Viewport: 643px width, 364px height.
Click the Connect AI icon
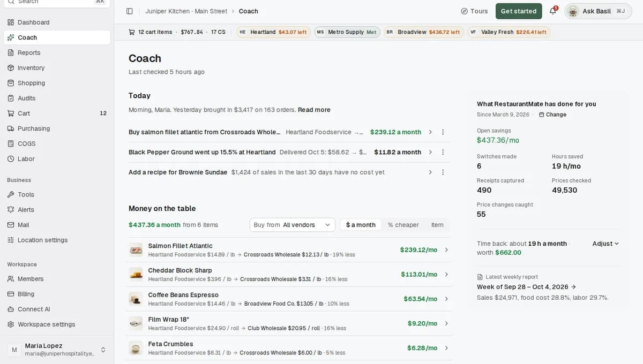[x=11, y=309]
